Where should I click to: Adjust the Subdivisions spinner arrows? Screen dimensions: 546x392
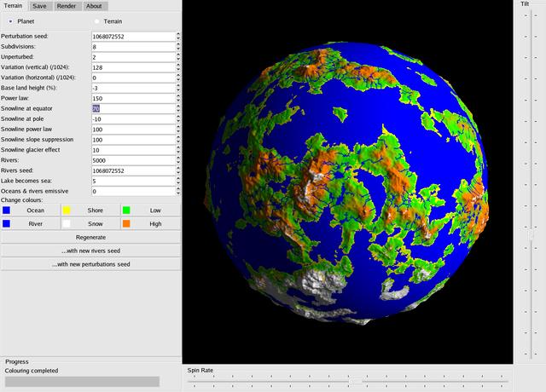click(178, 47)
